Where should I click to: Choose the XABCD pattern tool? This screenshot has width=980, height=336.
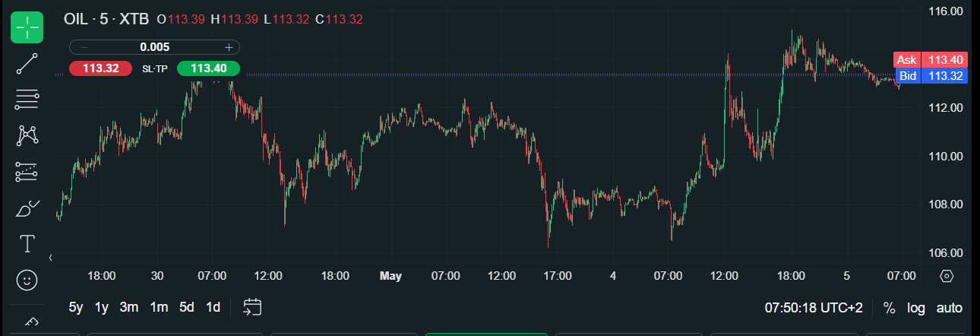[x=27, y=135]
